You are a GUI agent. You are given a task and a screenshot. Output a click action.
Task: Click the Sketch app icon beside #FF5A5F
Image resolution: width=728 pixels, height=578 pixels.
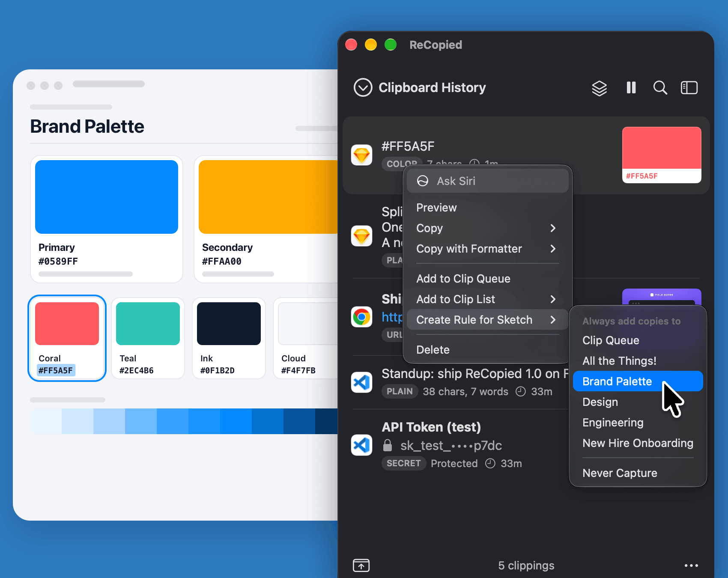point(361,155)
